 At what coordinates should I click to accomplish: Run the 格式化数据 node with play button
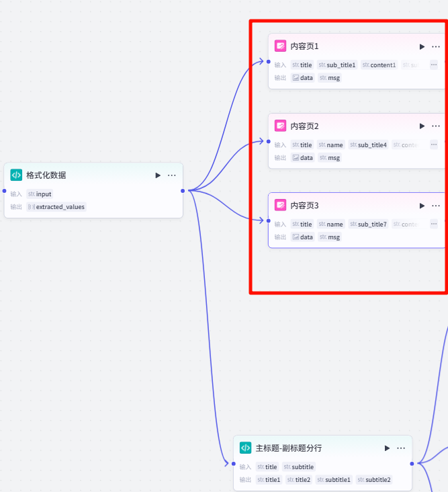[158, 175]
